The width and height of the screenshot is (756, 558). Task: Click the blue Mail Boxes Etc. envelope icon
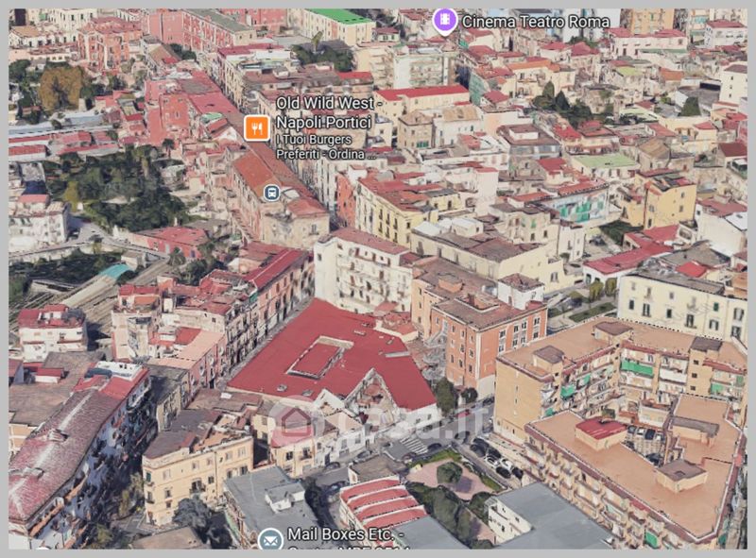(x=270, y=540)
